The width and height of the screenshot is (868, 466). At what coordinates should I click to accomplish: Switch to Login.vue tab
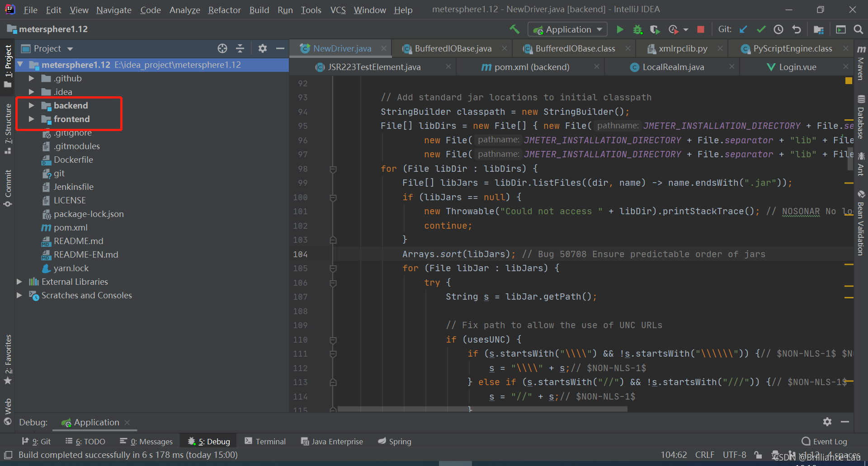coord(797,67)
